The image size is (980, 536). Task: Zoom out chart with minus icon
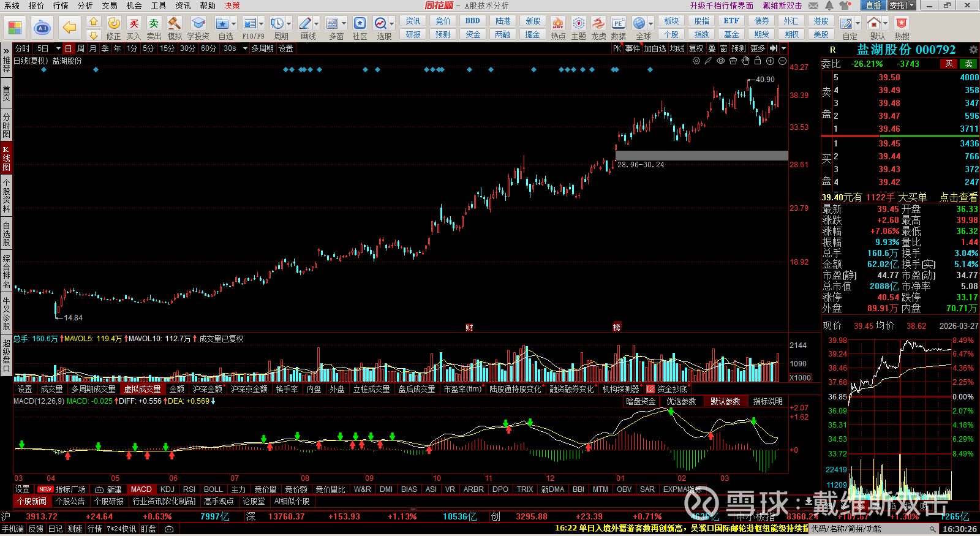click(782, 61)
